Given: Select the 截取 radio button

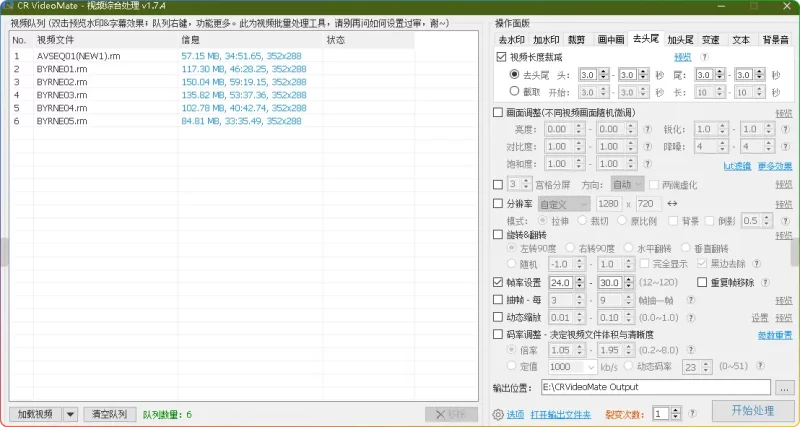Looking at the screenshot, I should click(x=514, y=91).
